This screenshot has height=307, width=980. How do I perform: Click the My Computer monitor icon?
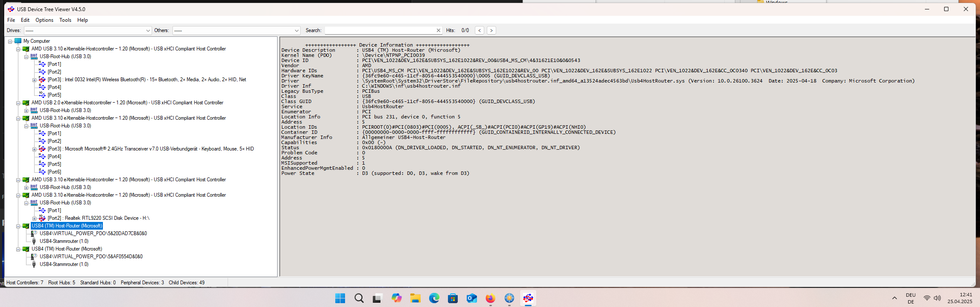[x=18, y=41]
